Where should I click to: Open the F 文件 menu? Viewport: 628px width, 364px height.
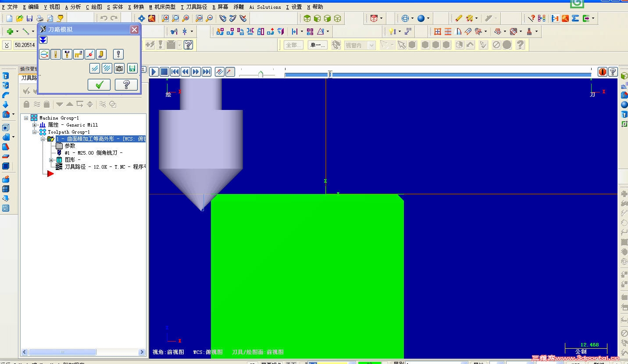[10, 7]
